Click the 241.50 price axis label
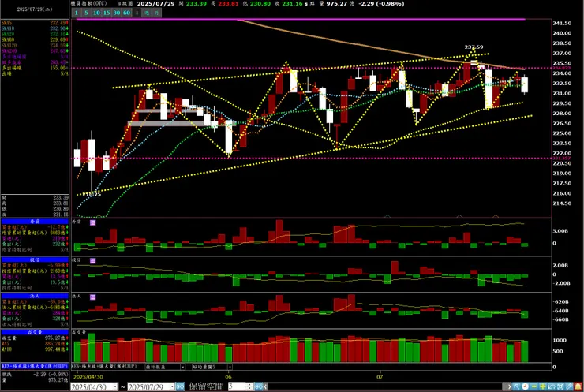The height and width of the screenshot is (392, 584). pyautogui.click(x=562, y=23)
